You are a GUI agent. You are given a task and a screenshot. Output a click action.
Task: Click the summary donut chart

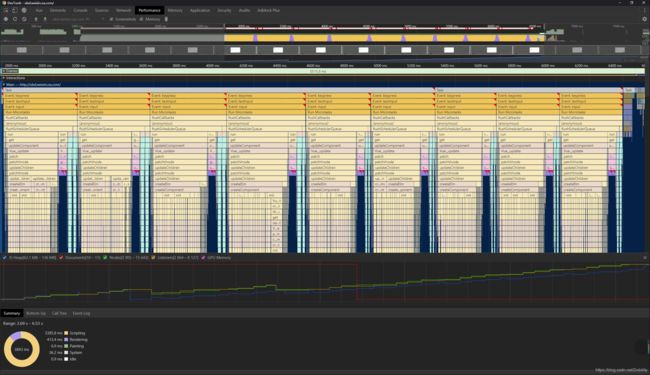click(22, 349)
